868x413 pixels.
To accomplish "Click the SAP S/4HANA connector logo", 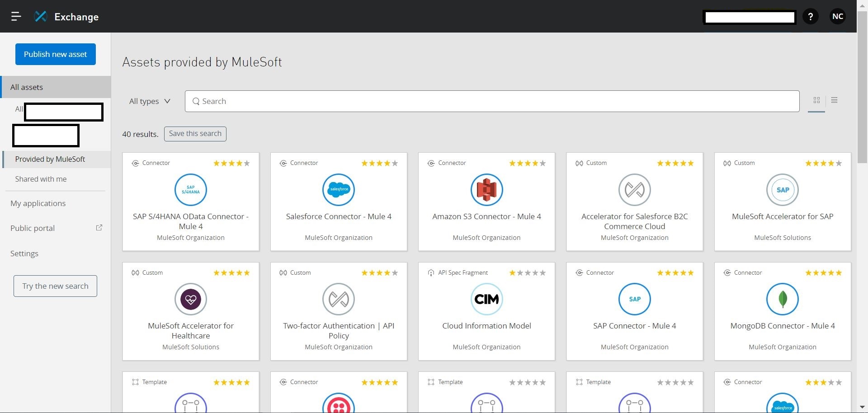I will pyautogui.click(x=191, y=190).
